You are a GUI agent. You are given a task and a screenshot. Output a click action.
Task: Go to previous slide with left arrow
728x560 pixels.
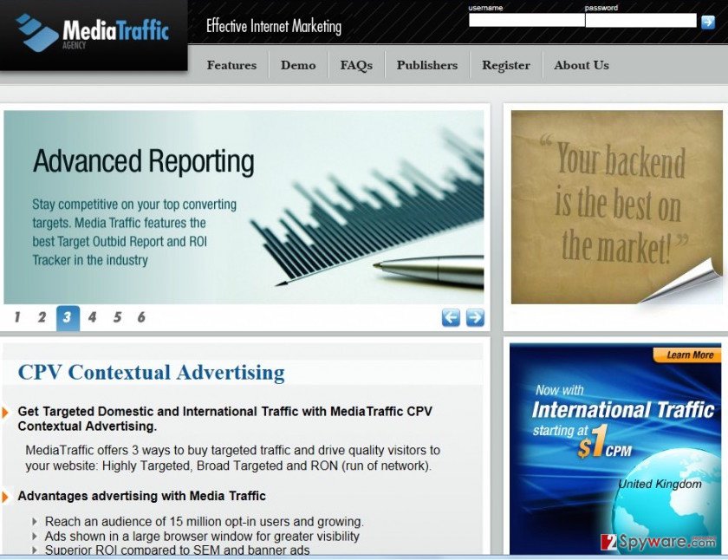(451, 317)
